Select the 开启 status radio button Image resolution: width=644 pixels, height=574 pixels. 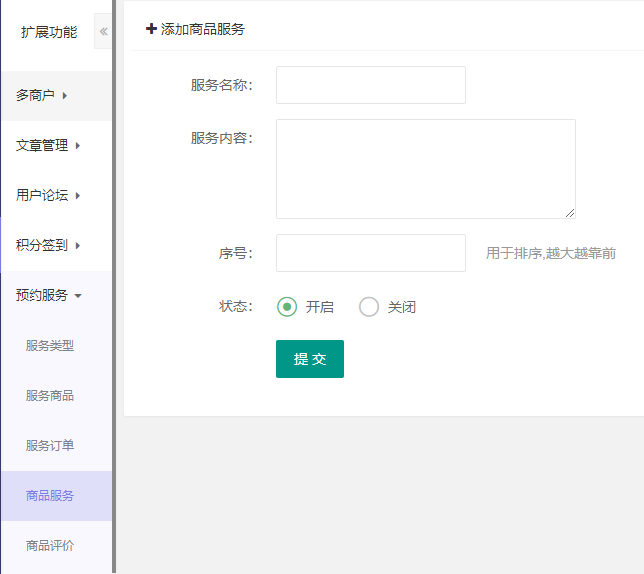(288, 307)
